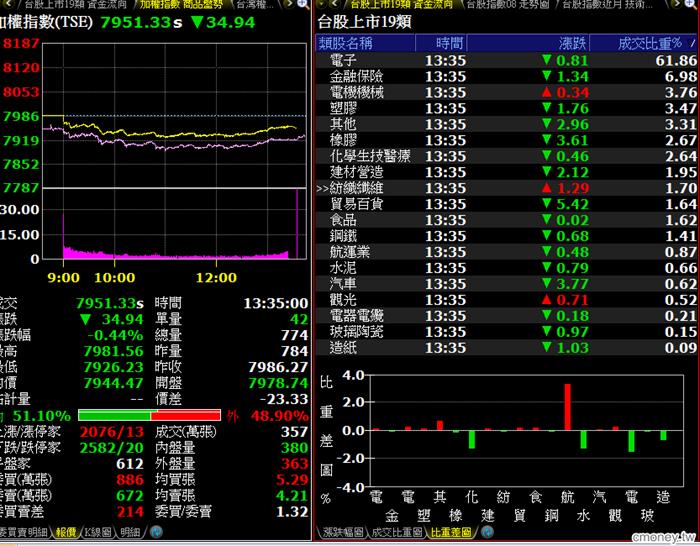Select the 紡織纖維 sector row

[x=506, y=188]
